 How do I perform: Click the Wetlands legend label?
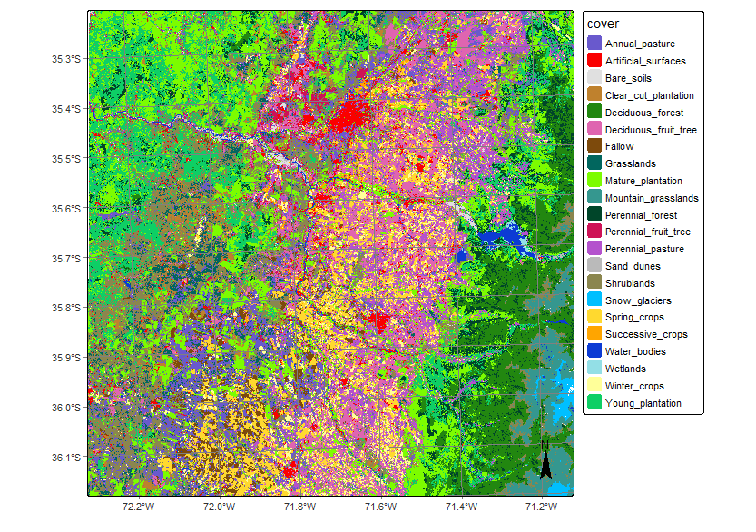coord(625,369)
